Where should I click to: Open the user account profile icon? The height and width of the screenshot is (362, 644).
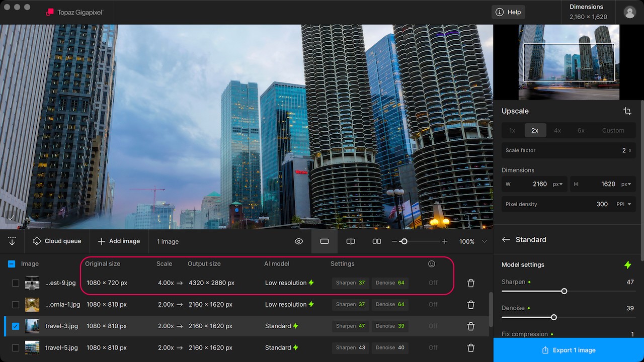click(629, 12)
